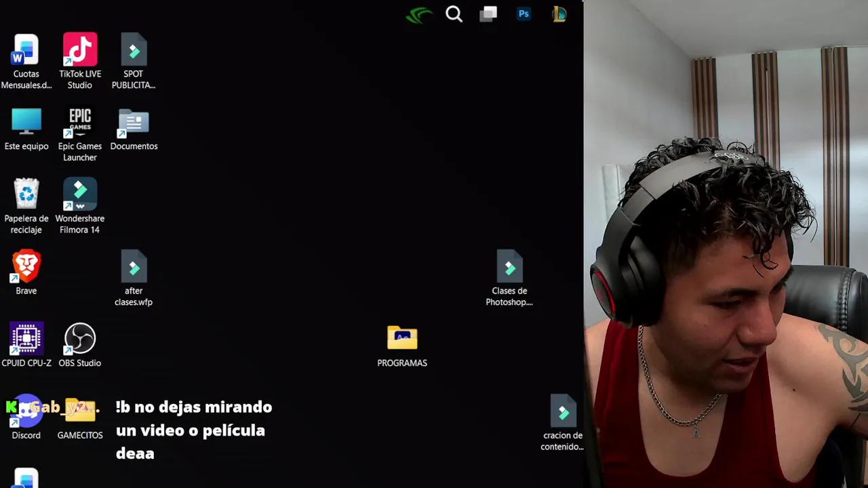The width and height of the screenshot is (868, 488).
Task: Select the SPOT PUBLICITA... Filmora project file
Action: (134, 61)
